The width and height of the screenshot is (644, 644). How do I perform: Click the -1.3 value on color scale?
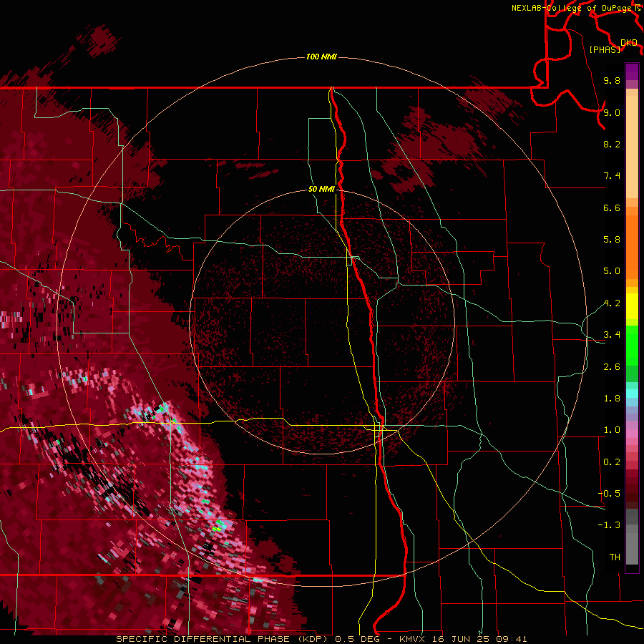click(609, 525)
